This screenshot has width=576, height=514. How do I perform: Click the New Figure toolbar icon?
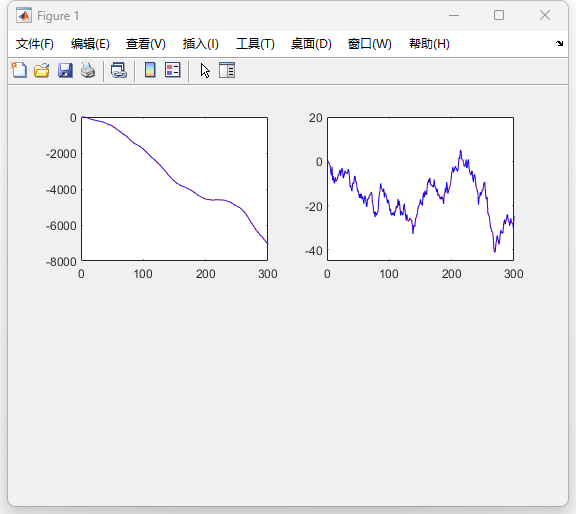pos(19,70)
